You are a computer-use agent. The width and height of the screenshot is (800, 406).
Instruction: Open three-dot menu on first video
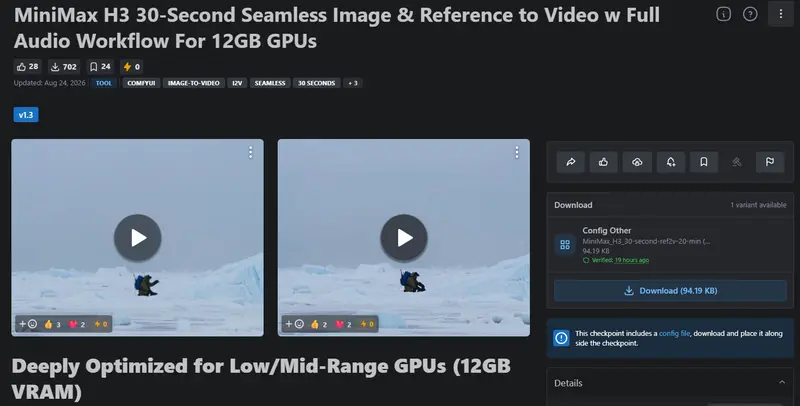click(251, 152)
